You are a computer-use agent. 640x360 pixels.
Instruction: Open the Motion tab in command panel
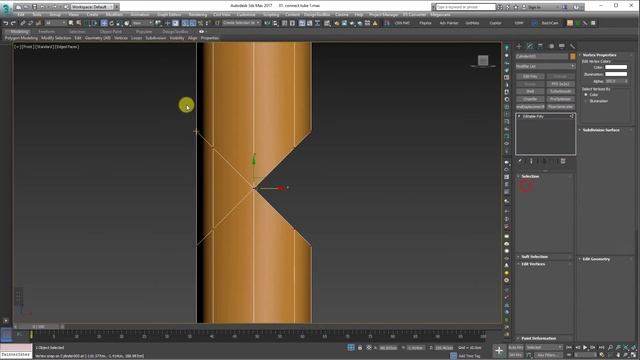(x=551, y=46)
